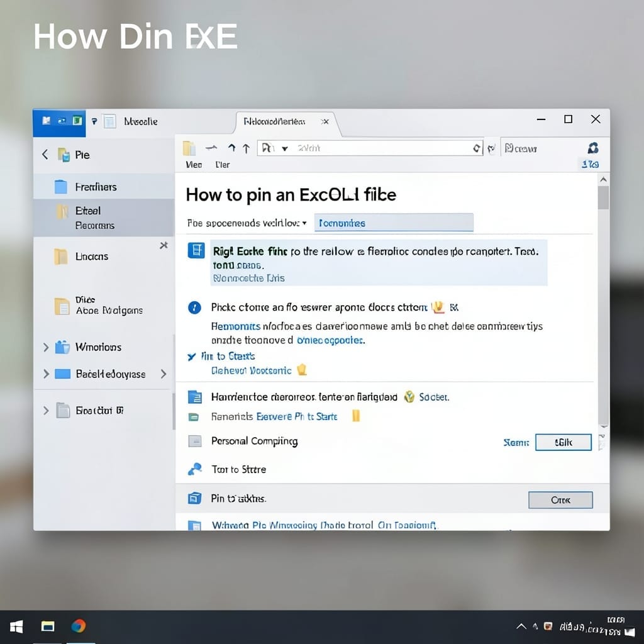Click the Sdober link
This screenshot has height=644, width=644.
pyautogui.click(x=434, y=397)
